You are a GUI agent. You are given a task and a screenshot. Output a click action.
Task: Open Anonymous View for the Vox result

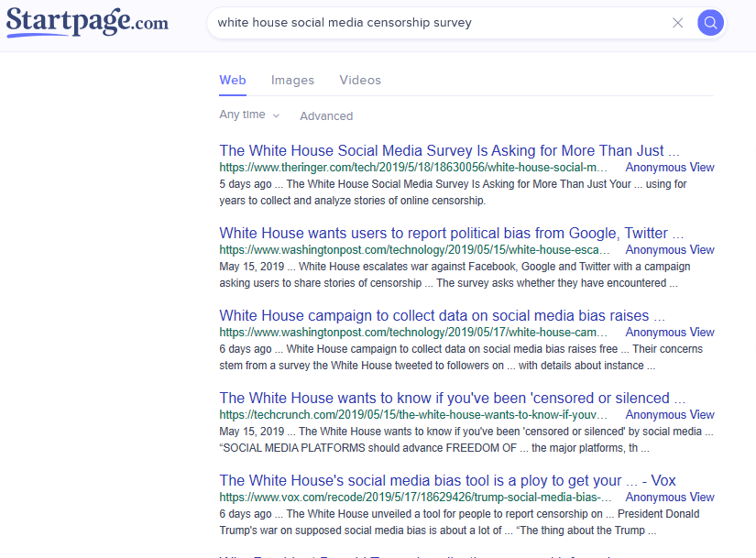coord(669,498)
